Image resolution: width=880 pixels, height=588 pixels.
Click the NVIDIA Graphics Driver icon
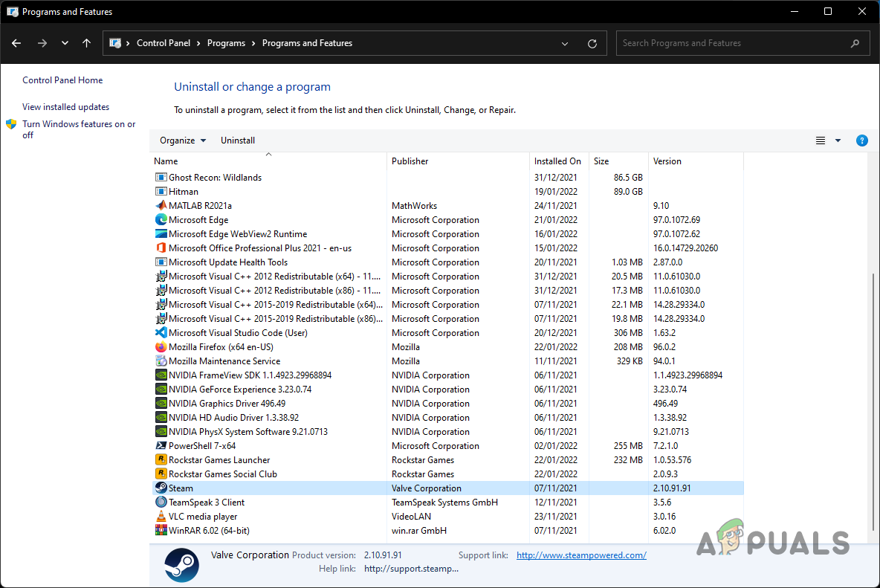point(161,403)
